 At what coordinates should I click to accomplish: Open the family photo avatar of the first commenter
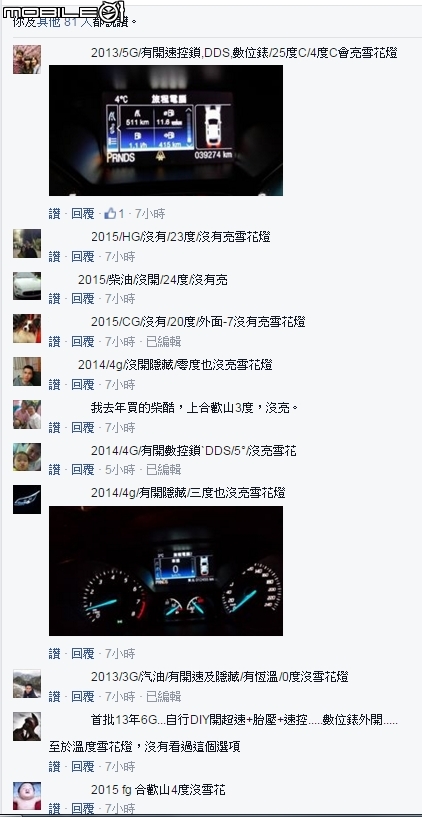tap(27, 59)
